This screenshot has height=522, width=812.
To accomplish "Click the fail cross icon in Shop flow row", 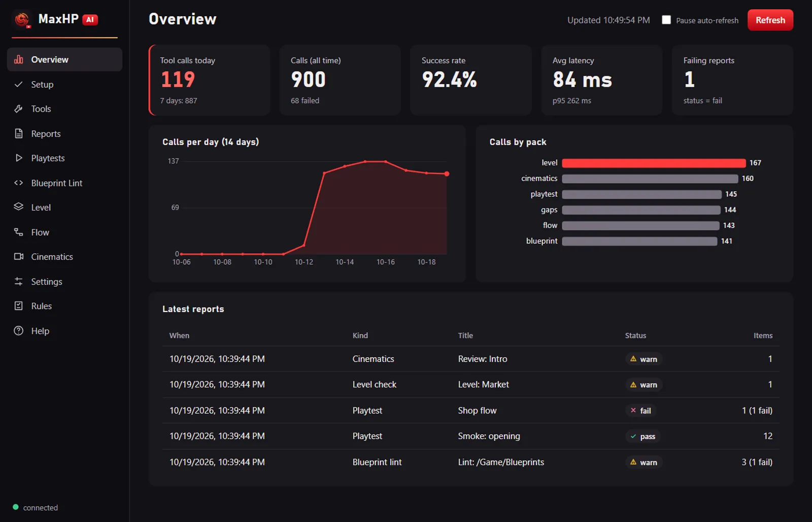I will [x=633, y=410].
